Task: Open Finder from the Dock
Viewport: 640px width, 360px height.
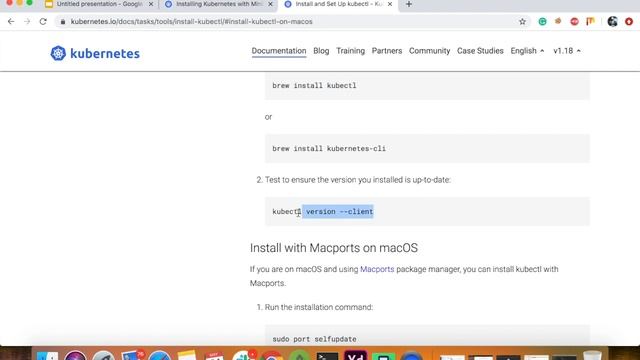Action: [47, 356]
